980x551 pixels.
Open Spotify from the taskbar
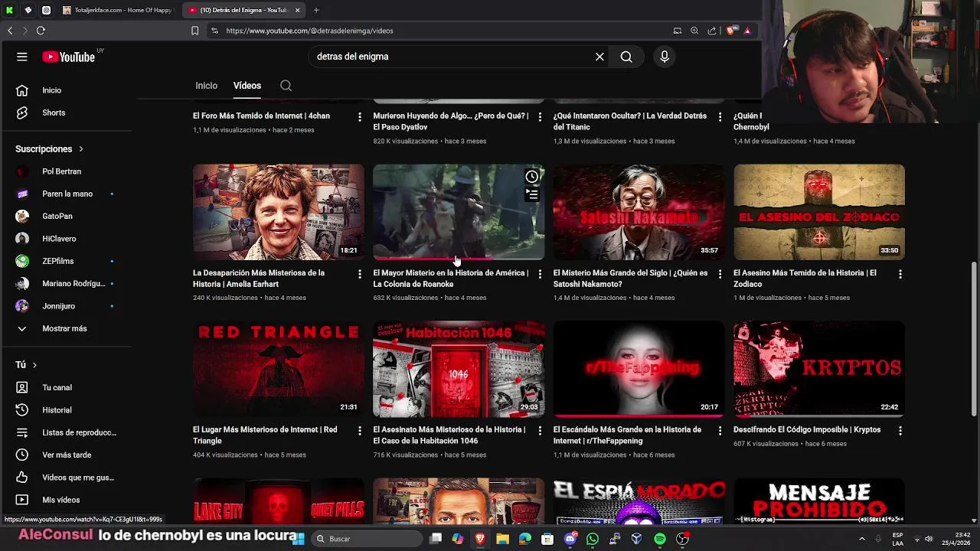point(660,539)
